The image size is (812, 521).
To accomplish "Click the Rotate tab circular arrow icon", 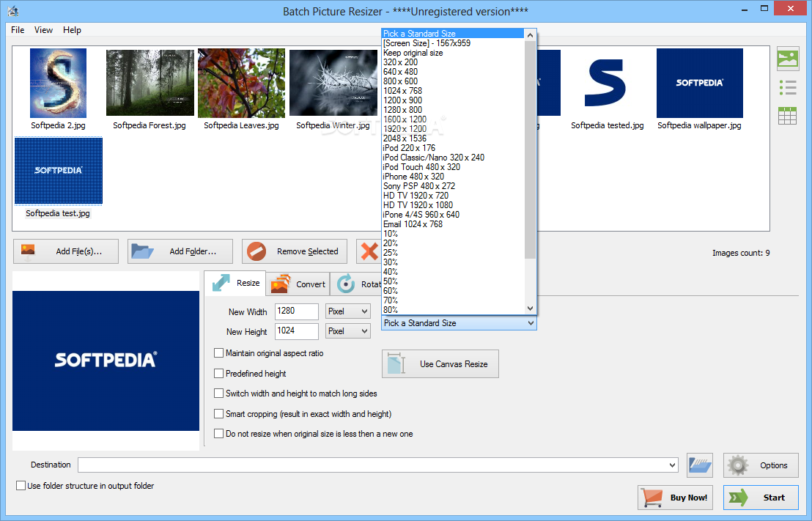I will tap(345, 284).
